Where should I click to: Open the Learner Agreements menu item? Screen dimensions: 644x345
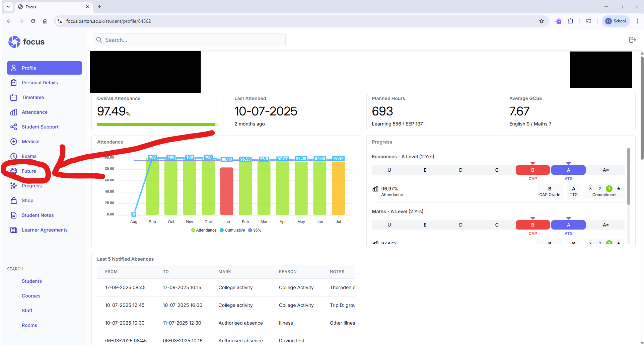point(45,230)
